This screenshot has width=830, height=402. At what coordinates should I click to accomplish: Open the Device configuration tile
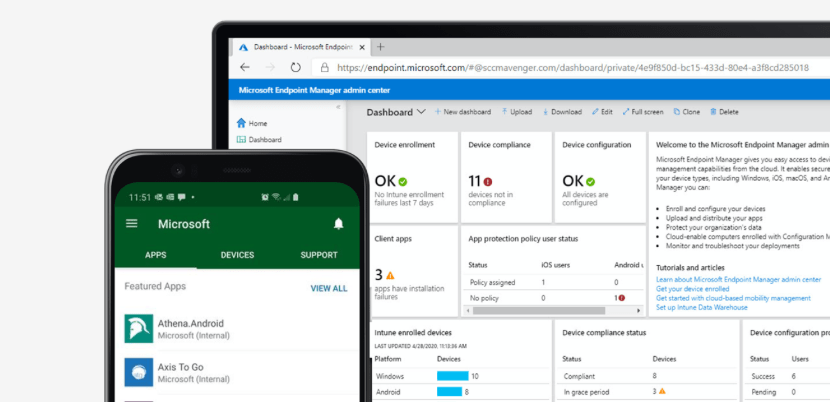pyautogui.click(x=600, y=177)
